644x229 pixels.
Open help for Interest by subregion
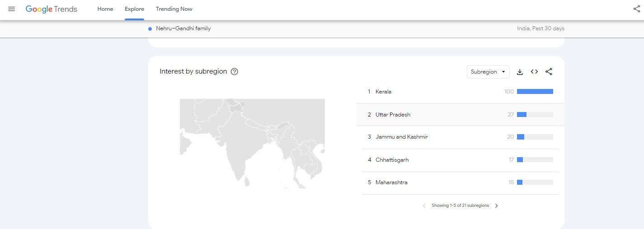point(234,71)
